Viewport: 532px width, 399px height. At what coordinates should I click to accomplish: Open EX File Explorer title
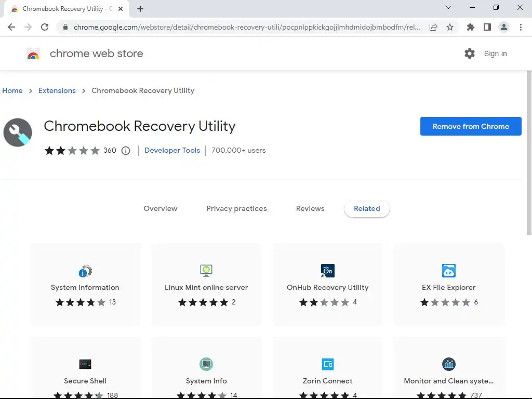coord(448,287)
